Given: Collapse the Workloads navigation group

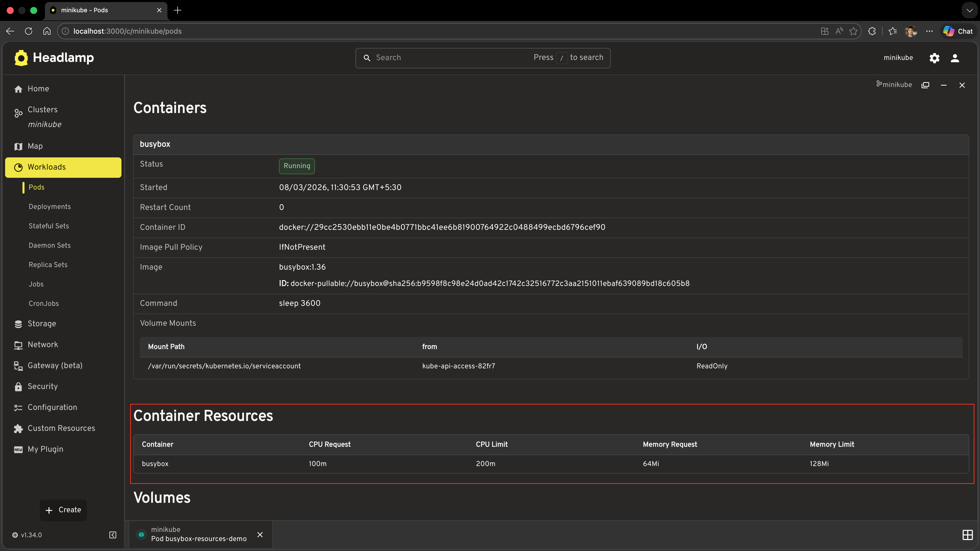Looking at the screenshot, I should [47, 167].
